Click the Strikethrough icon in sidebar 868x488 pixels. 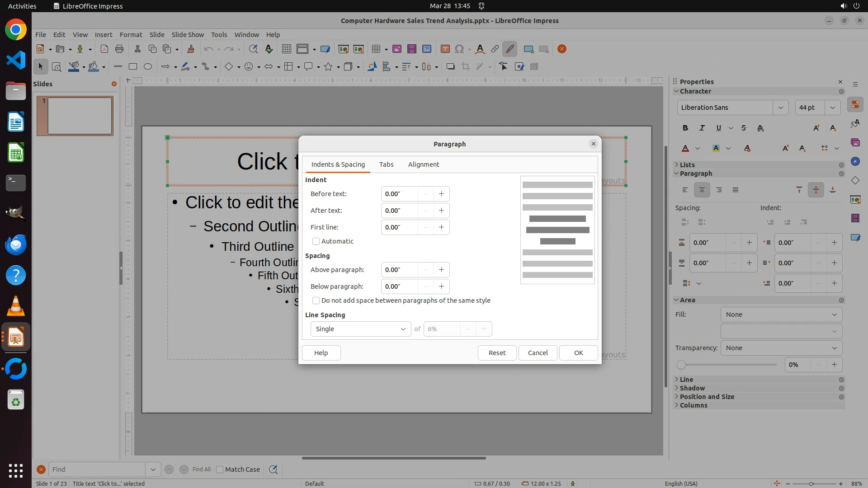[744, 128]
